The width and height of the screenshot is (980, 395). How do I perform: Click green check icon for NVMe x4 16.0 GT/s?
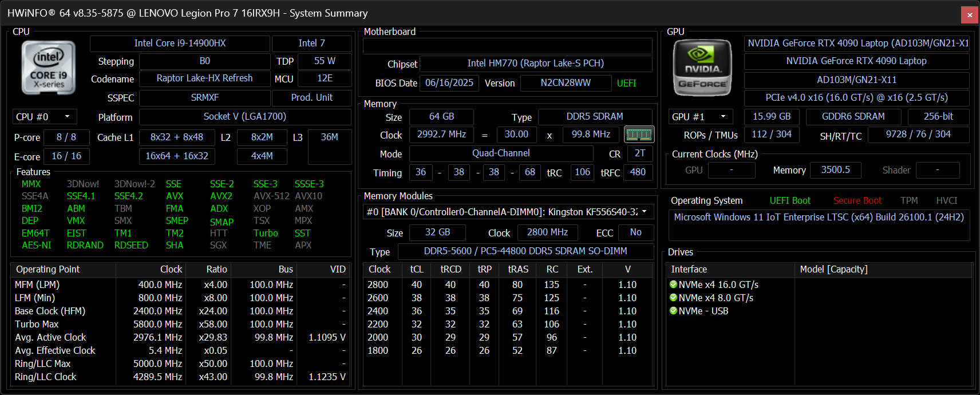[674, 285]
